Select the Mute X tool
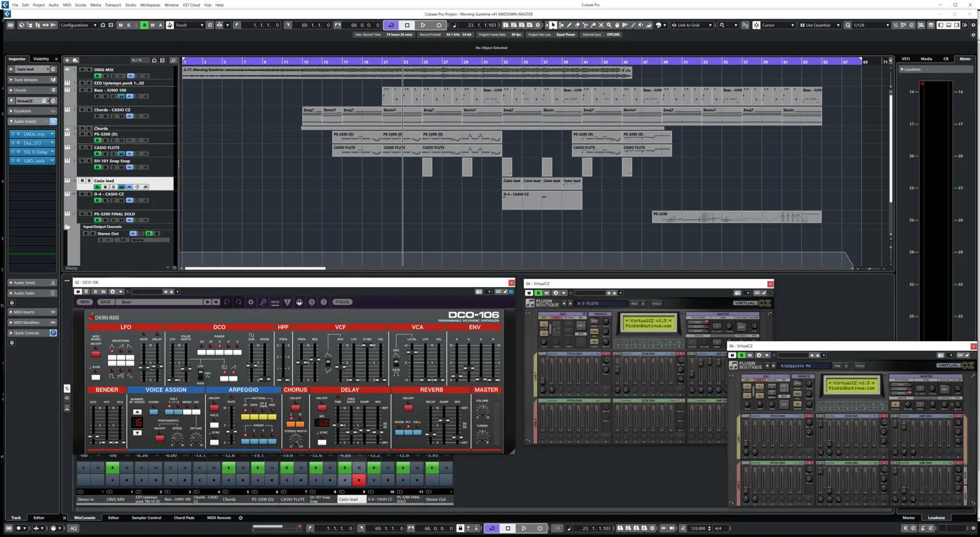This screenshot has height=537, width=980. [601, 25]
